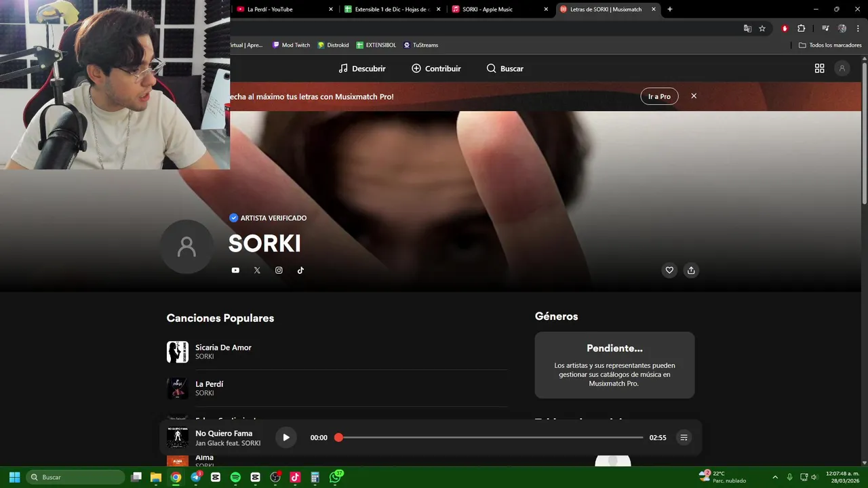Open File Explorer from the taskbar
This screenshot has height=488, width=868.
156,477
